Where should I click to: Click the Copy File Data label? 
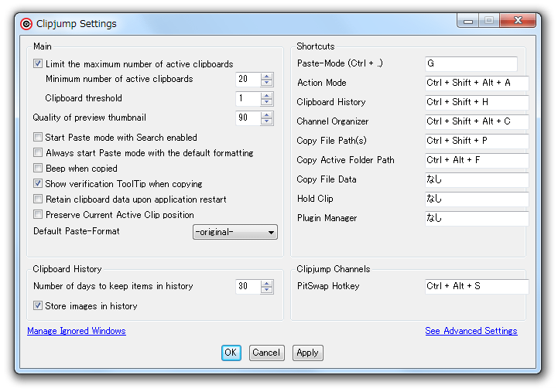[x=327, y=179]
